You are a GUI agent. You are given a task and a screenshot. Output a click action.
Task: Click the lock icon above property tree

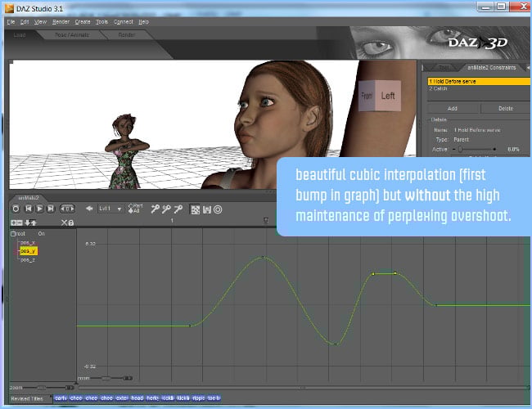point(71,222)
